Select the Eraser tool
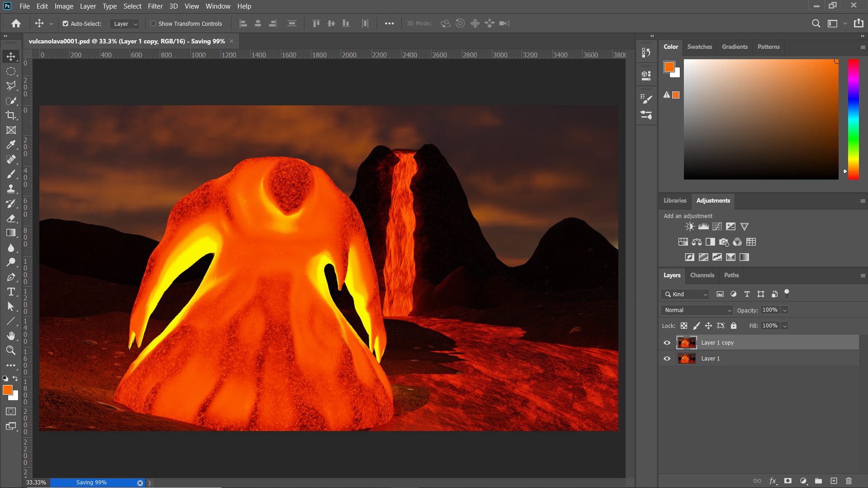 point(11,218)
